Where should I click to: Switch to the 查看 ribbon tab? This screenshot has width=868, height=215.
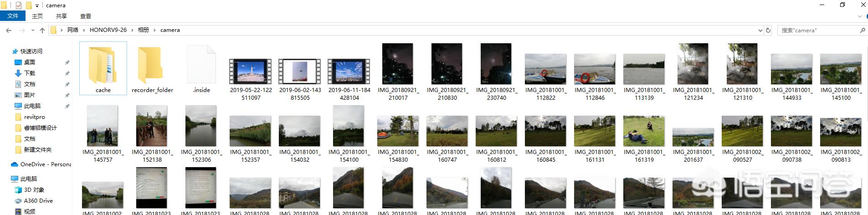tap(85, 16)
